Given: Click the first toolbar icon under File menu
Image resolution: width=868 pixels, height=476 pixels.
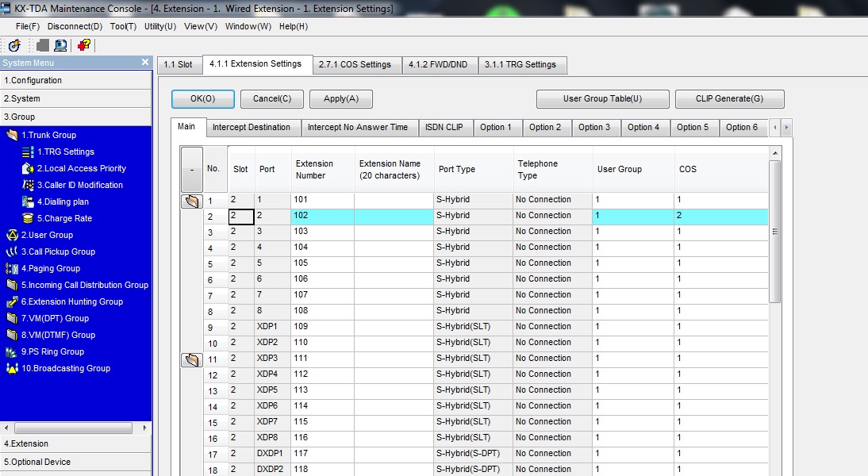Looking at the screenshot, I should [x=14, y=45].
